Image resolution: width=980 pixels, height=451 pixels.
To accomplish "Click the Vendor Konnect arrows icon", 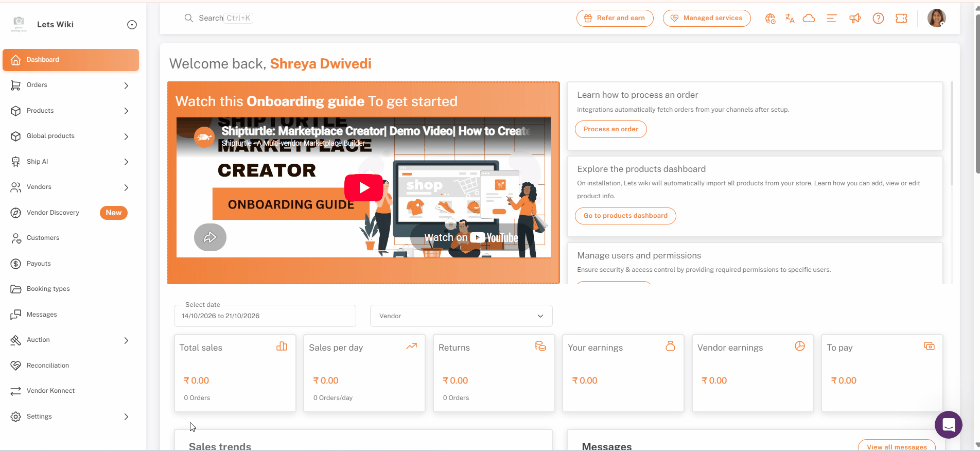I will tap(16, 391).
